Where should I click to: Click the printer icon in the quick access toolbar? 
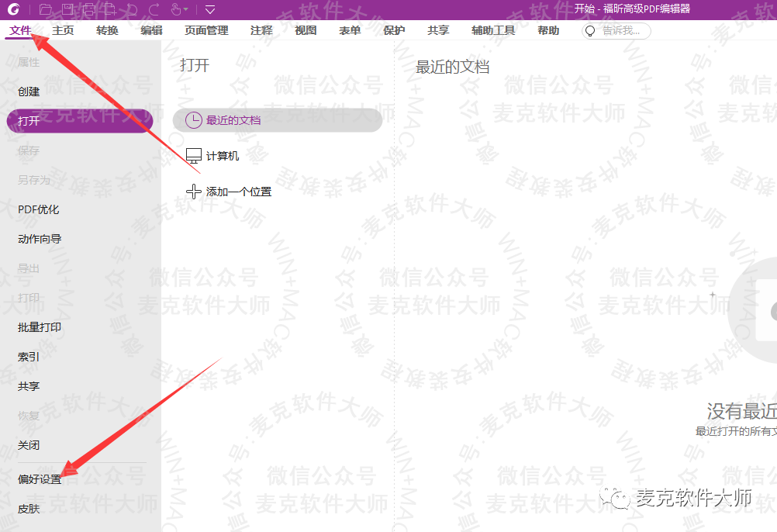tap(89, 9)
